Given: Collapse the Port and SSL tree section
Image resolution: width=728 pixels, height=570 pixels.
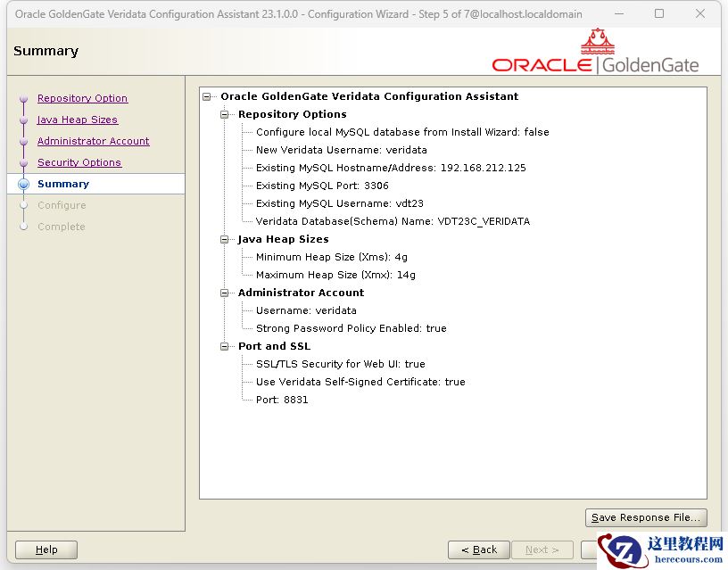Looking at the screenshot, I should [225, 346].
